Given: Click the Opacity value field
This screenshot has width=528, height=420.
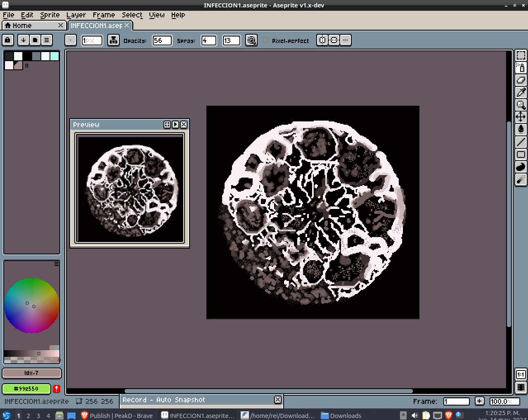Looking at the screenshot, I should (x=162, y=40).
